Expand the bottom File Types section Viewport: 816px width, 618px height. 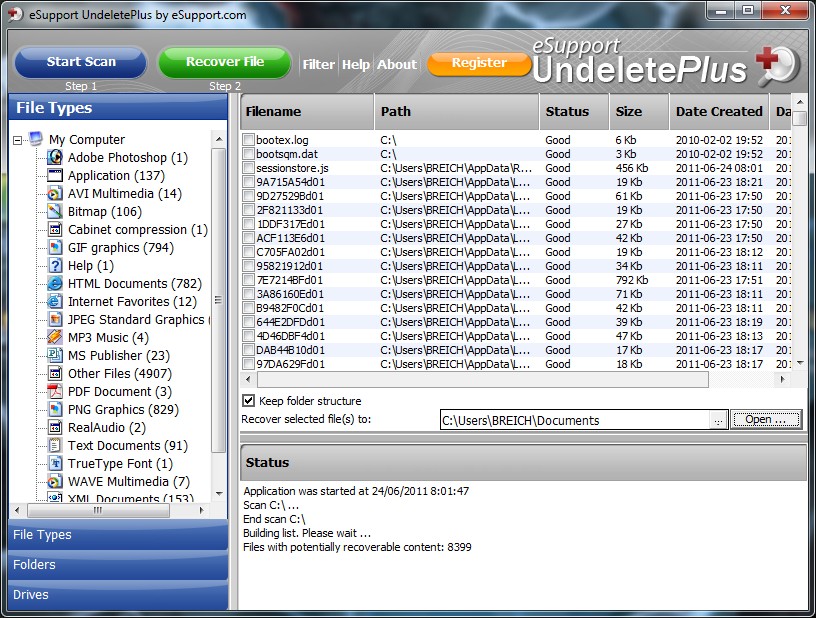coord(118,535)
